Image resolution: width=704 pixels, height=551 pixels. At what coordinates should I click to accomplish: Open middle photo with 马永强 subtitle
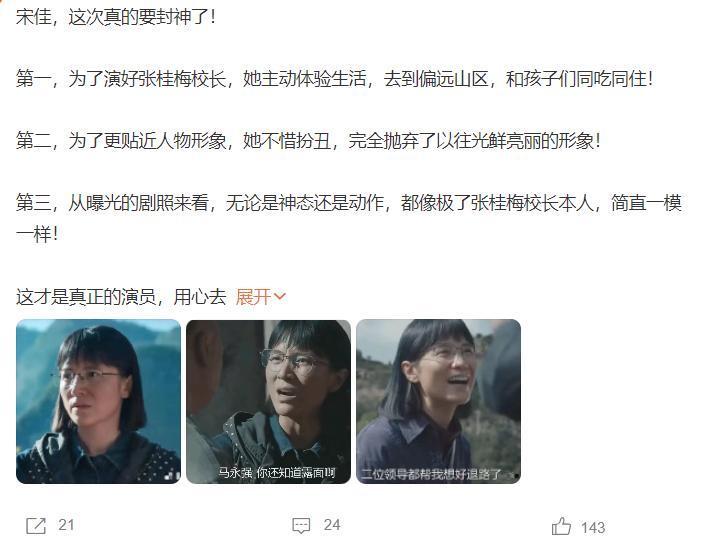tap(268, 401)
